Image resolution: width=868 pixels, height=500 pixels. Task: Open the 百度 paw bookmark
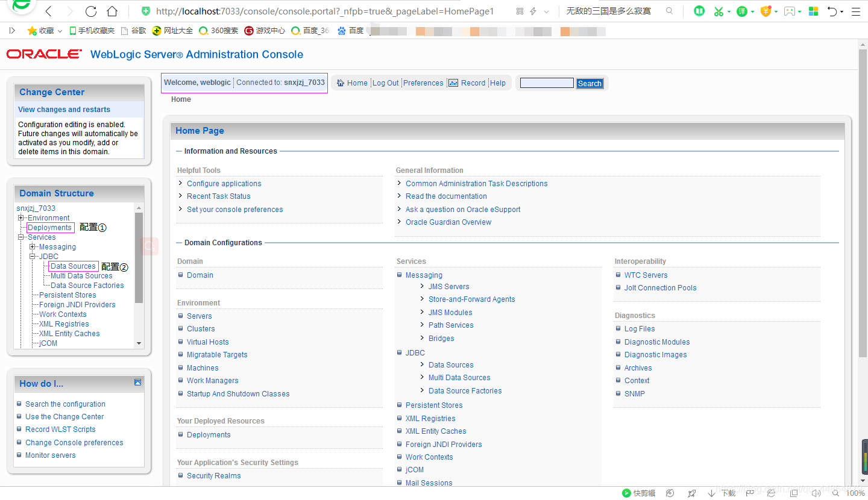(x=351, y=30)
